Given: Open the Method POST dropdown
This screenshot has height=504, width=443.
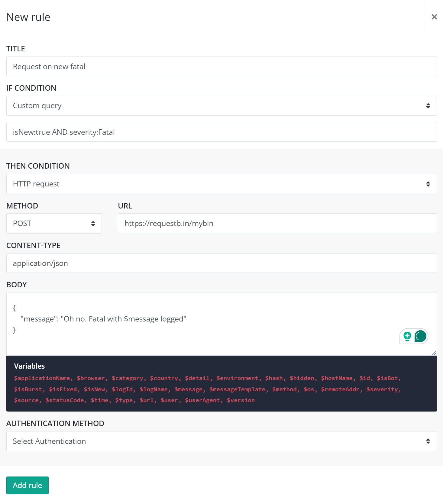Looking at the screenshot, I should pos(54,224).
